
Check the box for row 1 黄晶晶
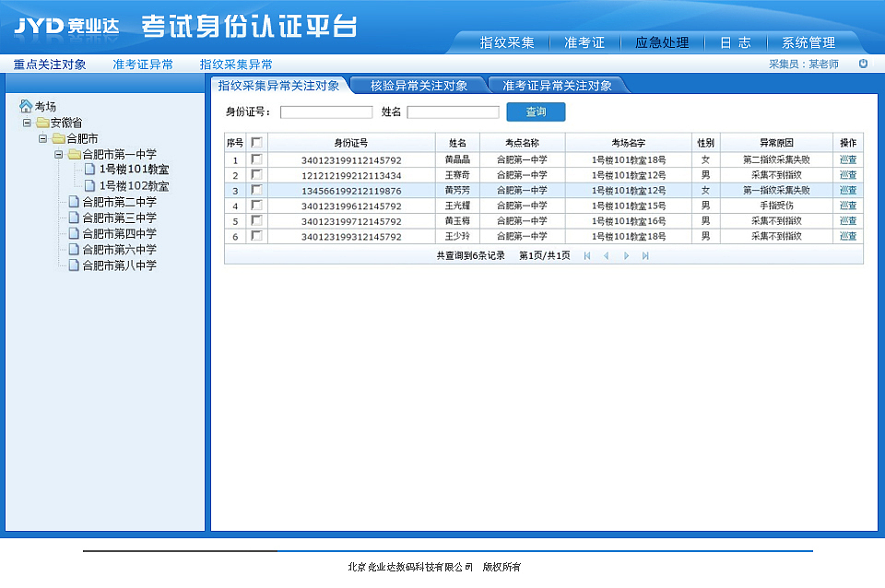pyautogui.click(x=256, y=159)
